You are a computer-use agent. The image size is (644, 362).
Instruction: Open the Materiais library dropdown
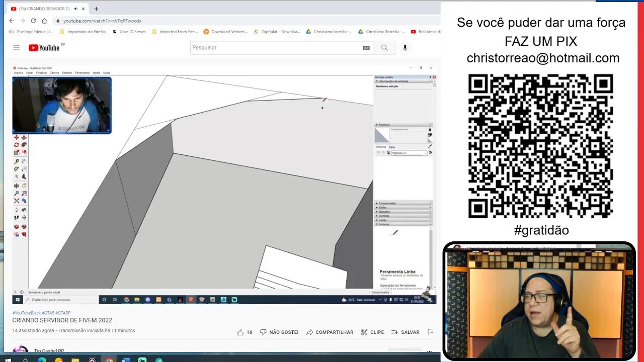[409, 153]
